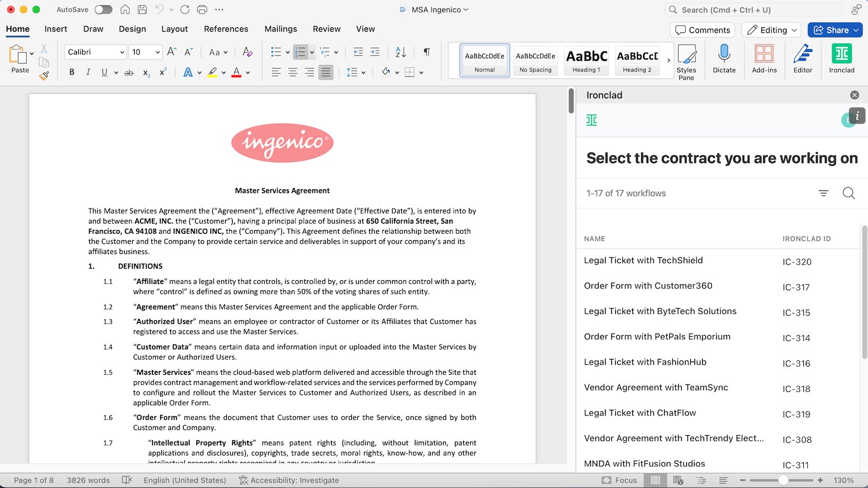This screenshot has height=488, width=868.
Task: Apply the yellow text highlight color
Action: point(212,72)
